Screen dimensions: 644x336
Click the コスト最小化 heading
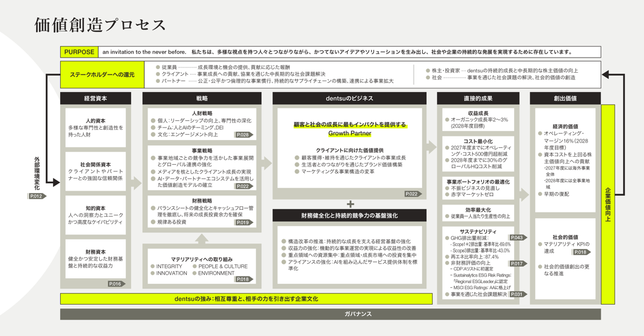click(x=478, y=141)
